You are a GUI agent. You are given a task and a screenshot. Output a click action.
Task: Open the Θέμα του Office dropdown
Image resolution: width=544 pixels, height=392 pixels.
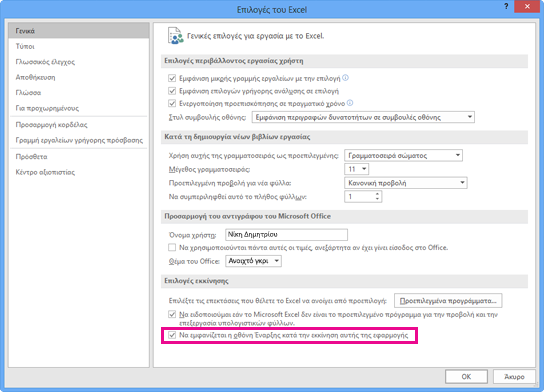click(253, 261)
